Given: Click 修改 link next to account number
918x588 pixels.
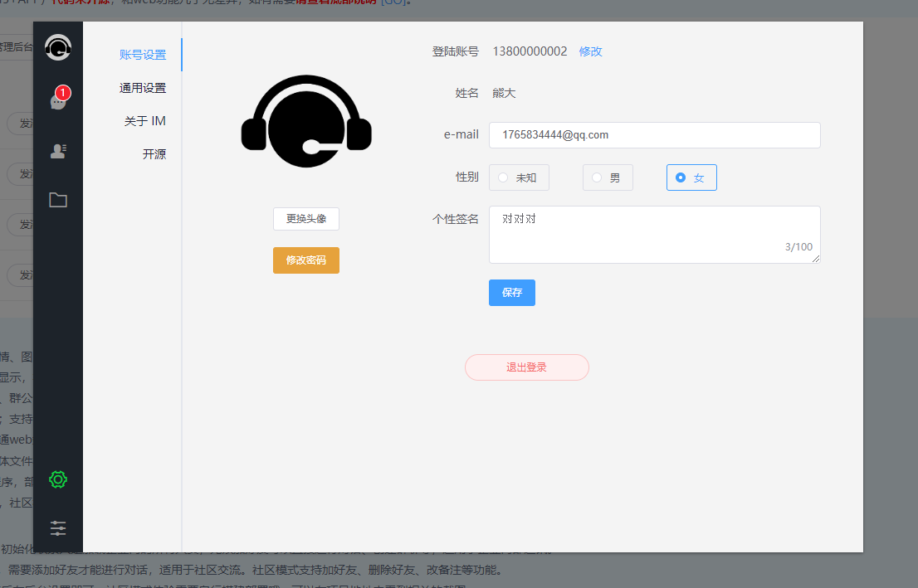Looking at the screenshot, I should [590, 51].
